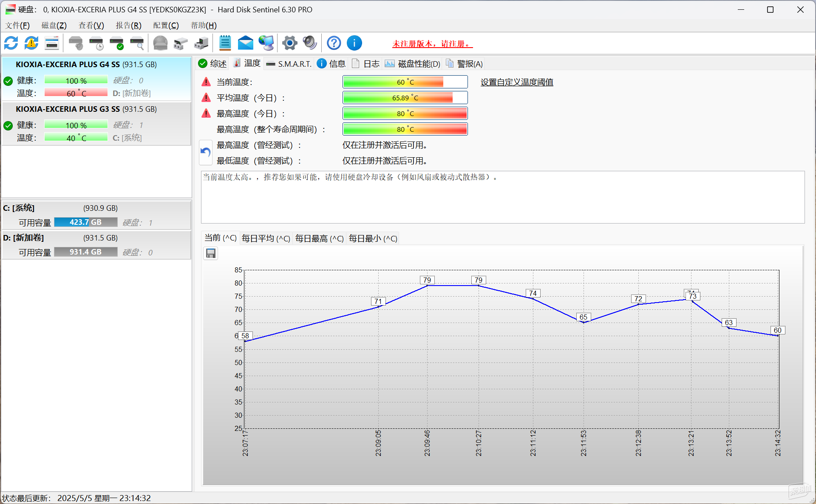Select the 每日最高 (^C) chart tab
The image size is (816, 504).
(320, 238)
